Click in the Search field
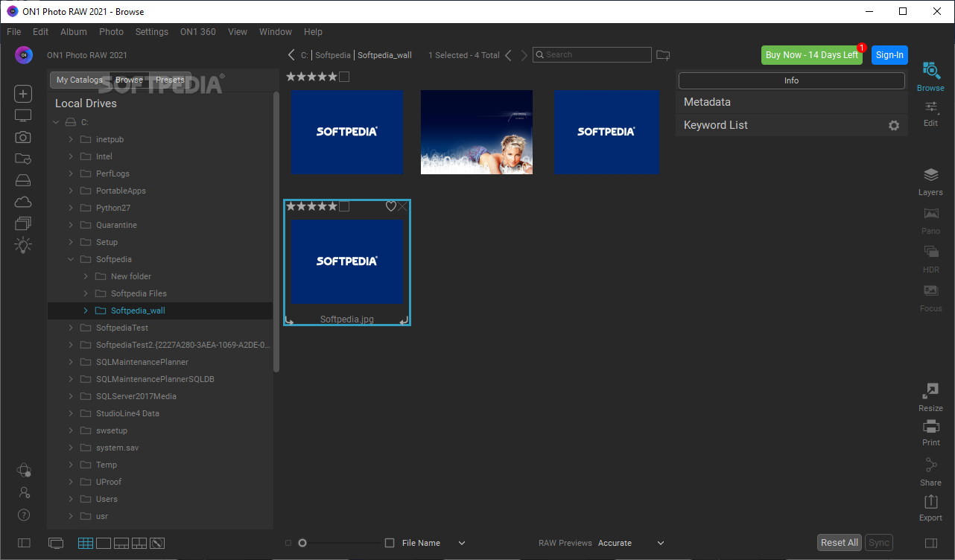 pyautogui.click(x=591, y=55)
